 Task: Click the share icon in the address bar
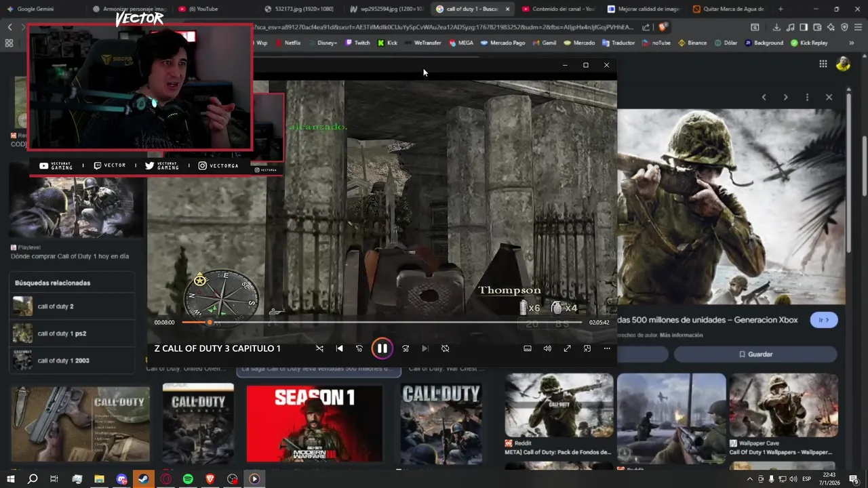click(646, 27)
